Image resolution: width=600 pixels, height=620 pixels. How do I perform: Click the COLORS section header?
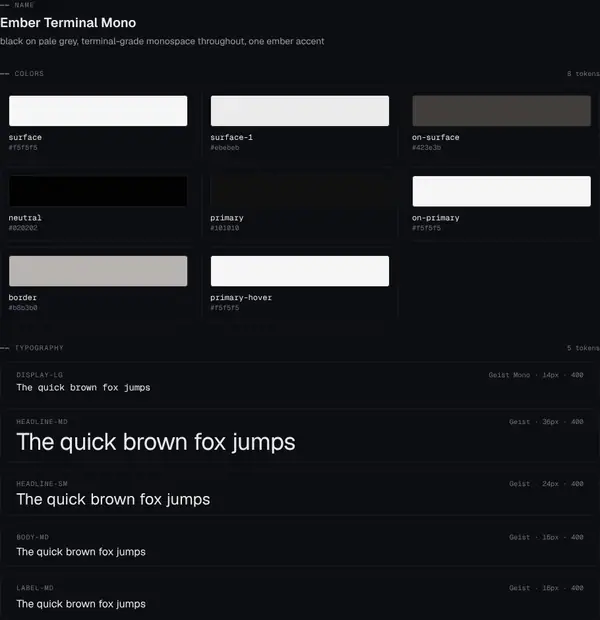tap(29, 74)
